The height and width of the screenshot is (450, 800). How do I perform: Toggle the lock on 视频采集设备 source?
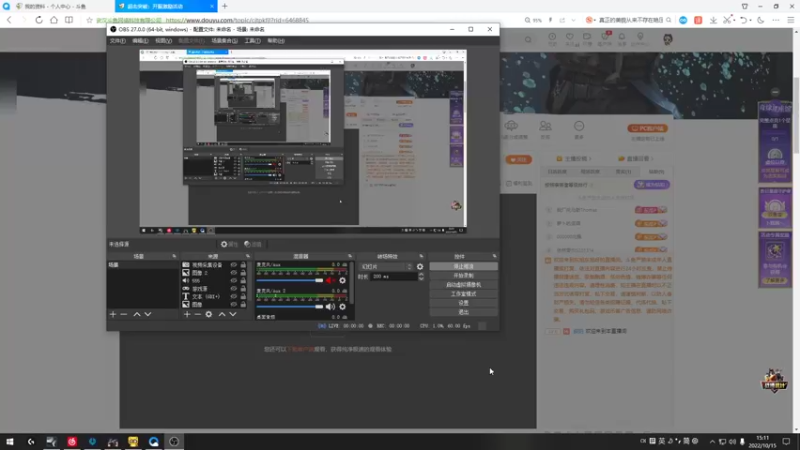243,265
